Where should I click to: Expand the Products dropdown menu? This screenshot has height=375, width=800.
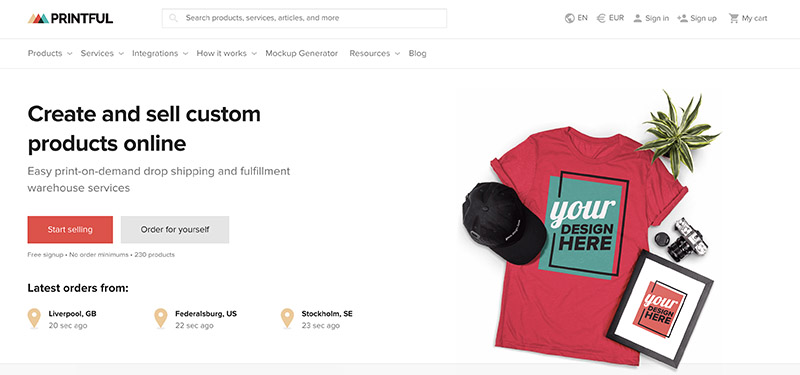(x=50, y=53)
